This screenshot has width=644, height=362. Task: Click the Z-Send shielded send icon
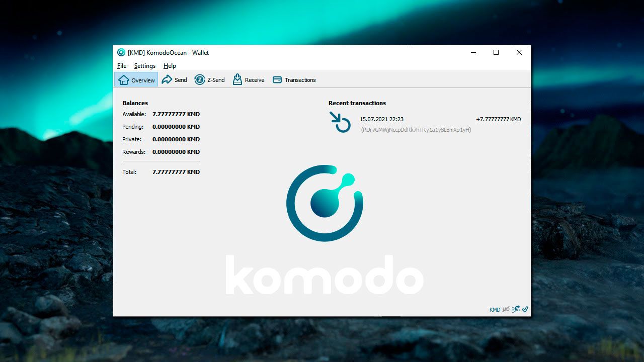click(x=200, y=79)
